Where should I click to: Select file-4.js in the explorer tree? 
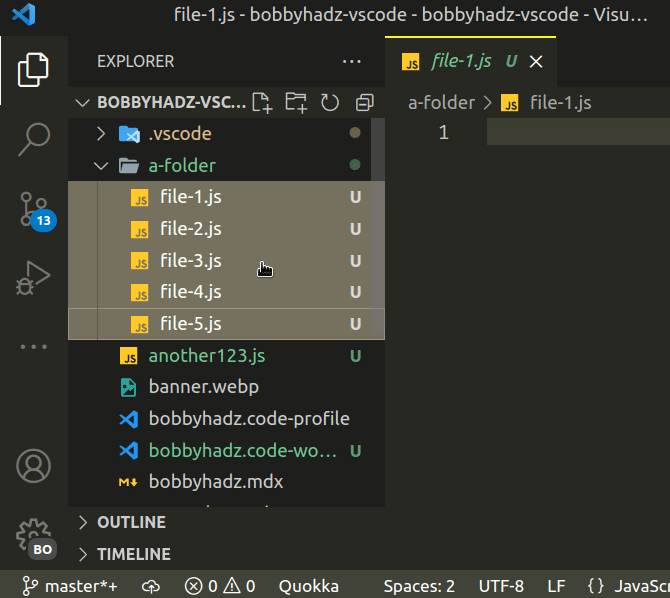click(x=226, y=292)
